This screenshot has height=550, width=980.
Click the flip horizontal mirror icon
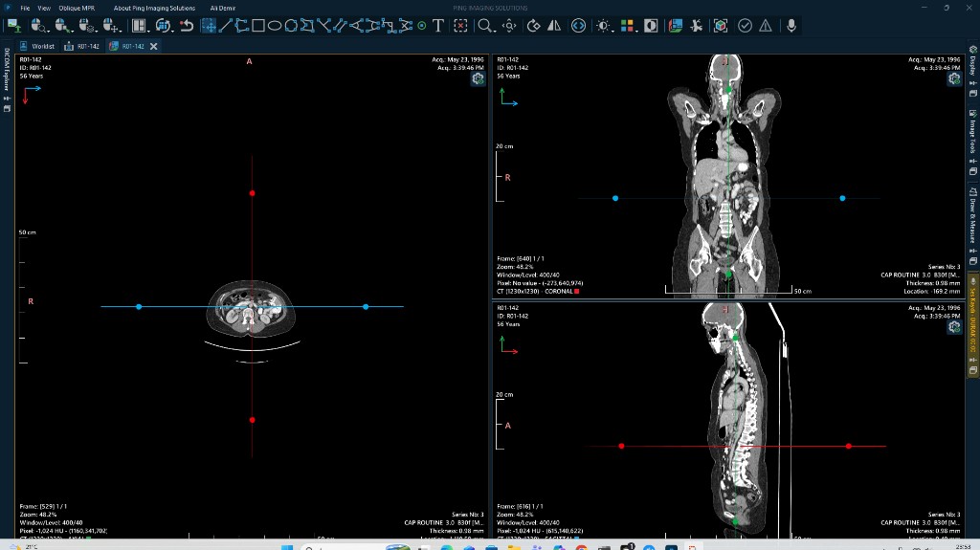click(x=554, y=26)
